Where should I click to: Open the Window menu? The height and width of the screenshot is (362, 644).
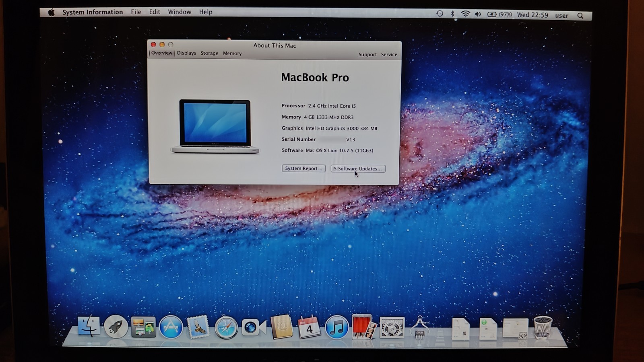180,12
